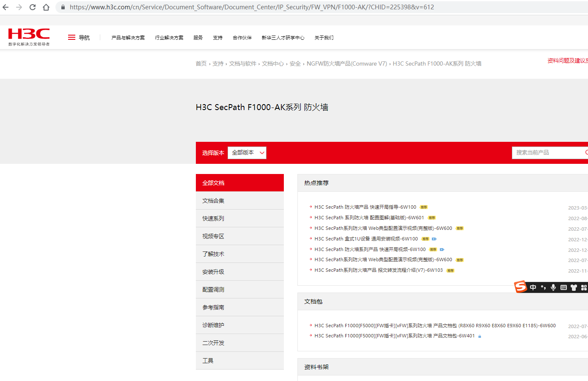The width and height of the screenshot is (588, 381).
Task: Open 服务 top menu
Action: click(198, 38)
